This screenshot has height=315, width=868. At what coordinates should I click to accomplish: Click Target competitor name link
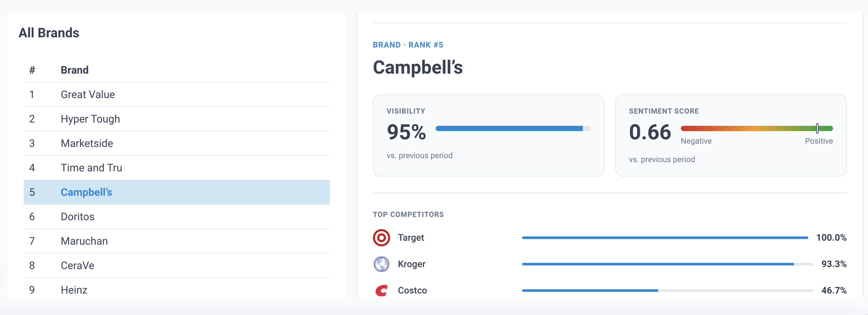click(411, 238)
